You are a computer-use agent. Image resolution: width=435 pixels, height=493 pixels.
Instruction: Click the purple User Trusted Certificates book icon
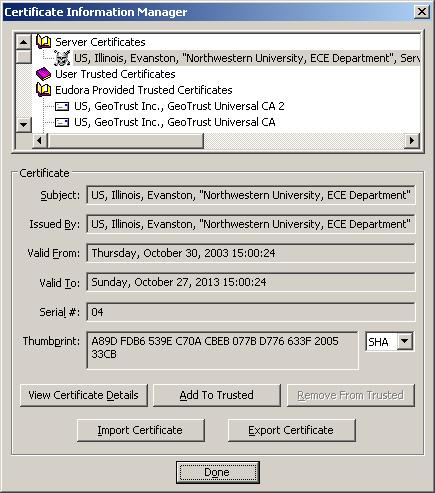tap(44, 74)
